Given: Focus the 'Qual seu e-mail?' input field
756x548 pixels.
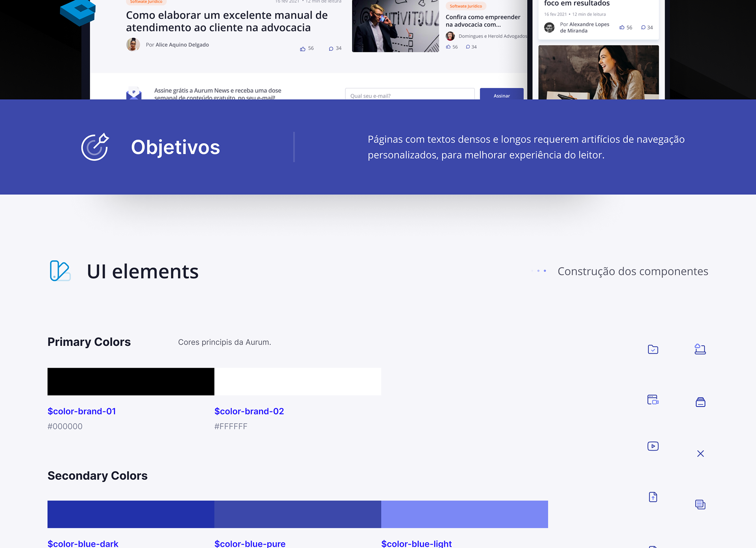Looking at the screenshot, I should click(x=409, y=95).
